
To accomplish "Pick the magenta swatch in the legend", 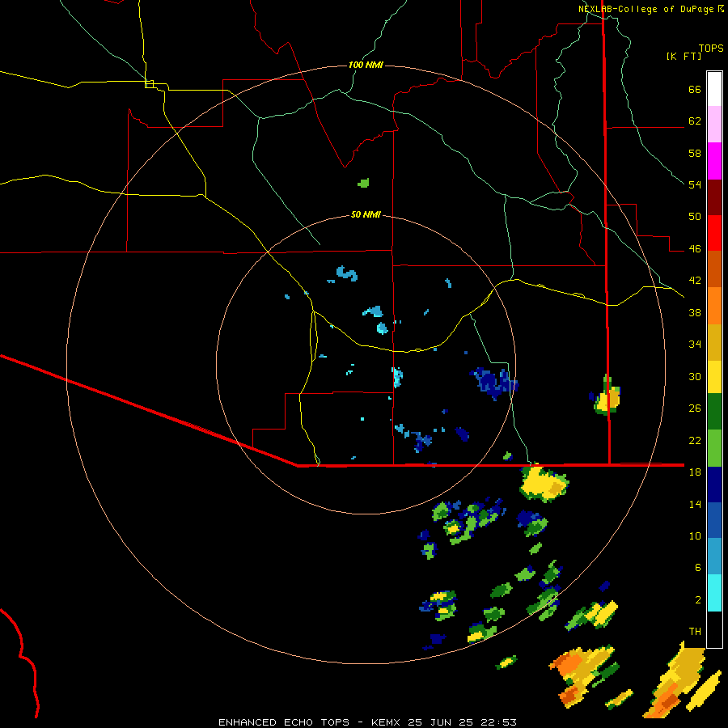I will coord(714,161).
